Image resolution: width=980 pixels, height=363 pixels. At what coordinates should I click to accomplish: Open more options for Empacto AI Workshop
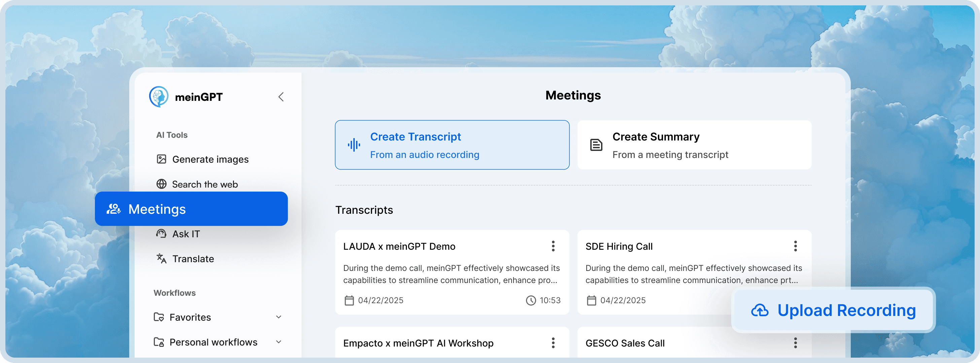553,343
